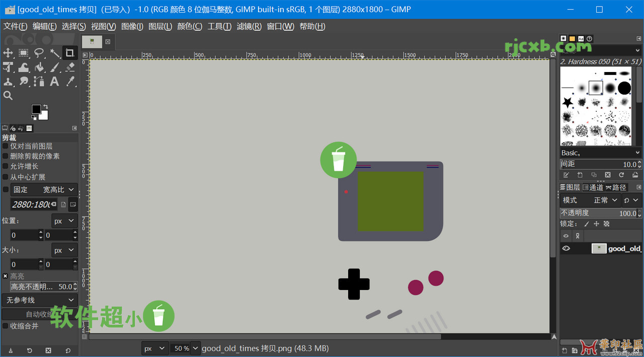The image size is (644, 357).
Task: Select the Rectangle Select tool
Action: (24, 53)
